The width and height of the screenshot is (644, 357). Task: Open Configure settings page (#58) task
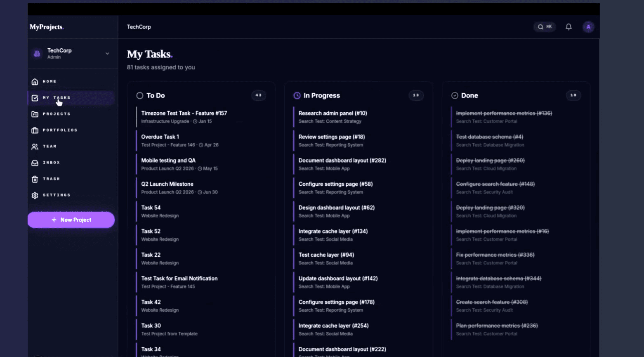359,188
